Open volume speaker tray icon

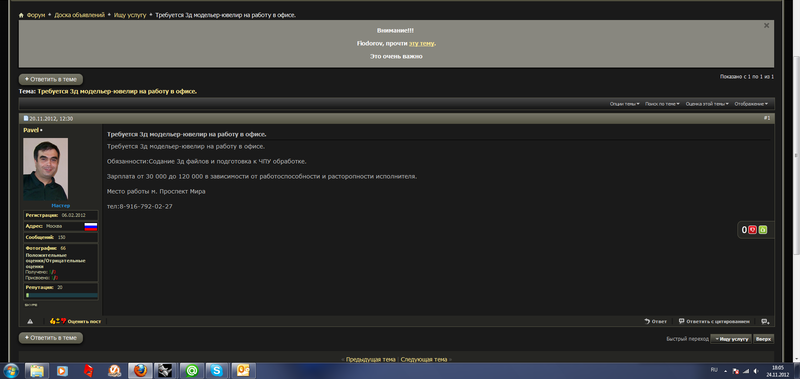click(x=756, y=371)
